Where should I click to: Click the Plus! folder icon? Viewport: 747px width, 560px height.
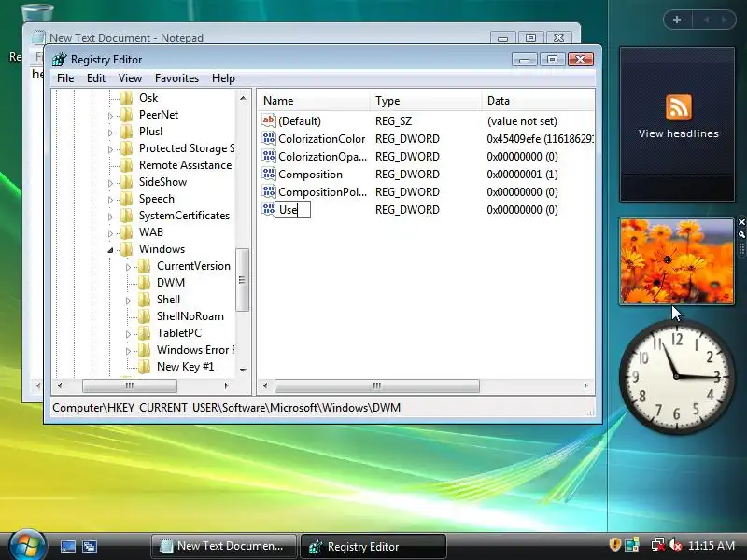click(127, 132)
